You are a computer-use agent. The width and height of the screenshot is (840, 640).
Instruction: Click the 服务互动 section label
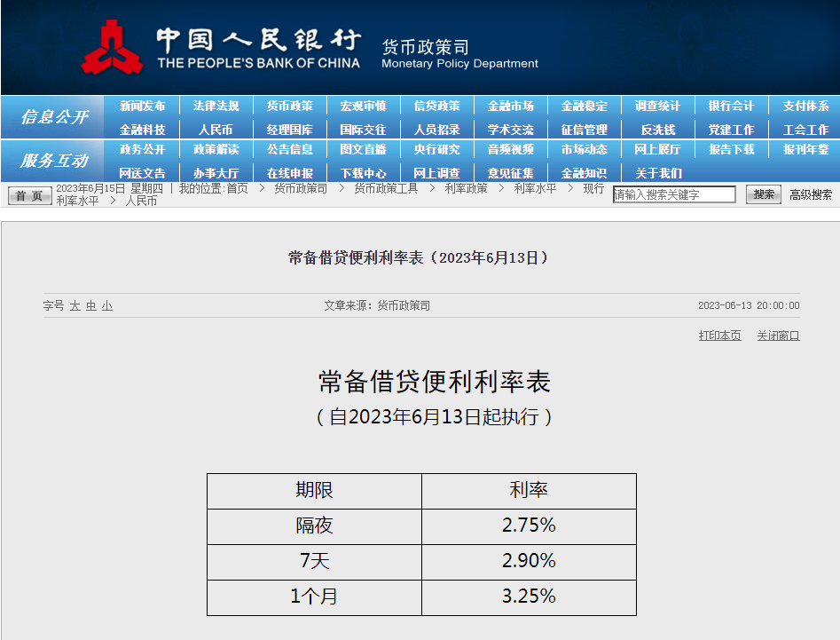coord(54,161)
